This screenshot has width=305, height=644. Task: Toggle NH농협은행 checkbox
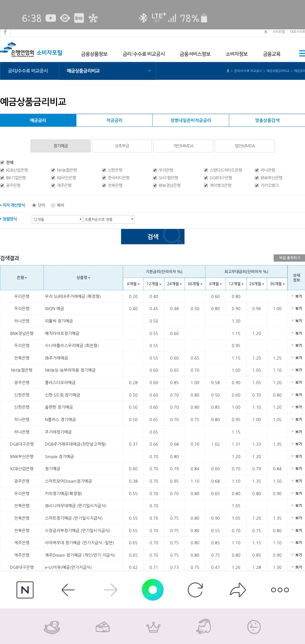click(x=53, y=170)
